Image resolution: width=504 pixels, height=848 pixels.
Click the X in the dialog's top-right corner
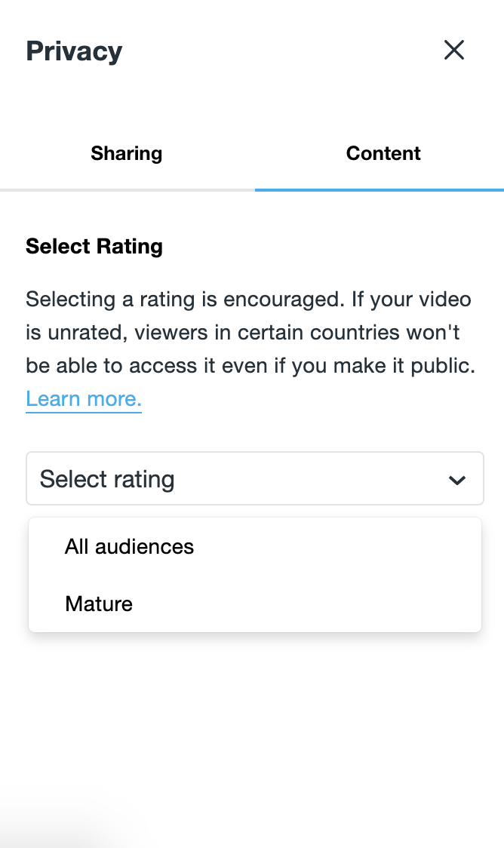point(454,50)
